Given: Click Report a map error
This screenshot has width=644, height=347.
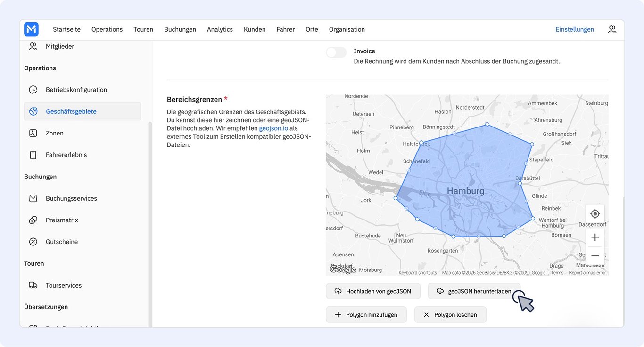Looking at the screenshot, I should 587,273.
